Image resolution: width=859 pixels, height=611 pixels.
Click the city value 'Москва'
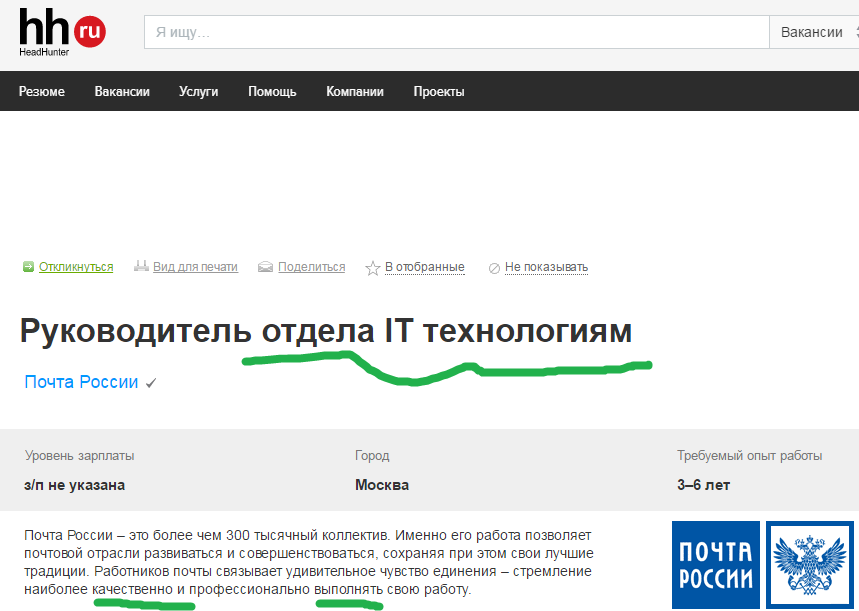pyautogui.click(x=382, y=485)
